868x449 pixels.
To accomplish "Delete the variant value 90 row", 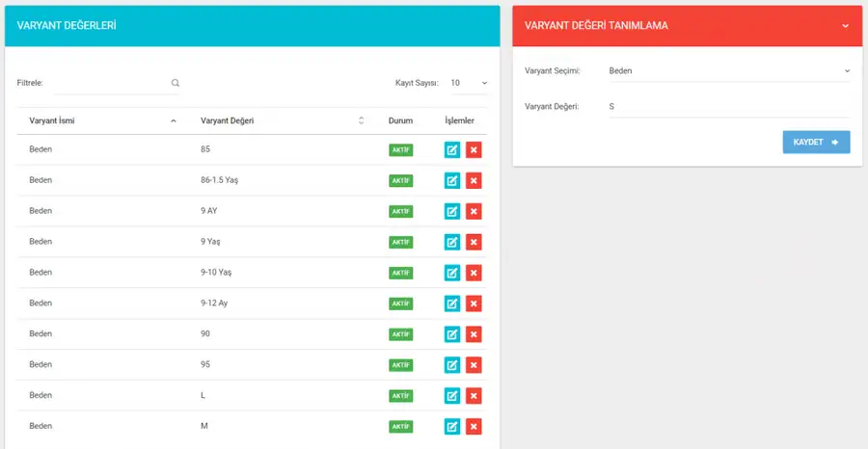I will (474, 334).
